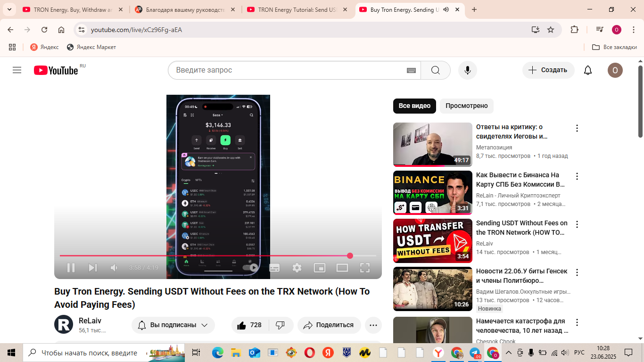Viewport: 644px width, 362px height.
Task: Open a new browser tab
Action: 474,9
